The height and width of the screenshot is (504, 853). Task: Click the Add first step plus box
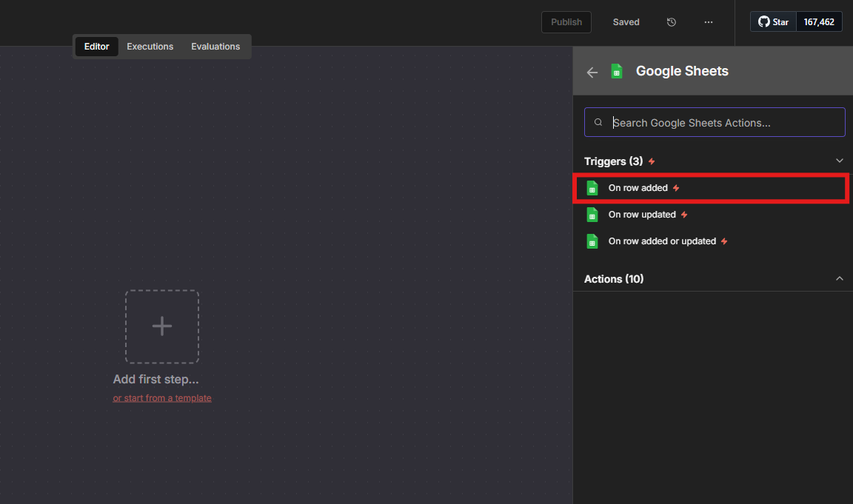(x=162, y=326)
